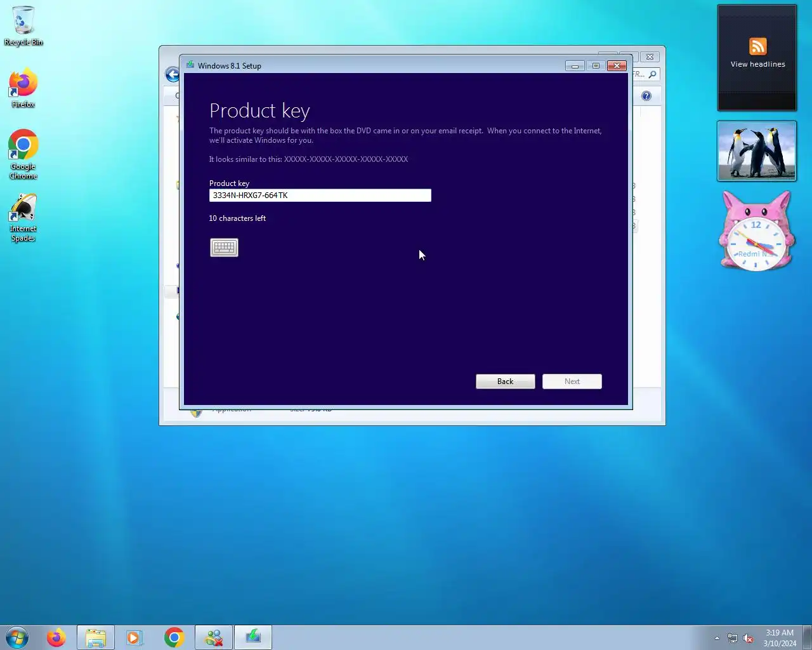Image resolution: width=812 pixels, height=650 pixels.
Task: Open Media Player from the taskbar
Action: (x=134, y=637)
